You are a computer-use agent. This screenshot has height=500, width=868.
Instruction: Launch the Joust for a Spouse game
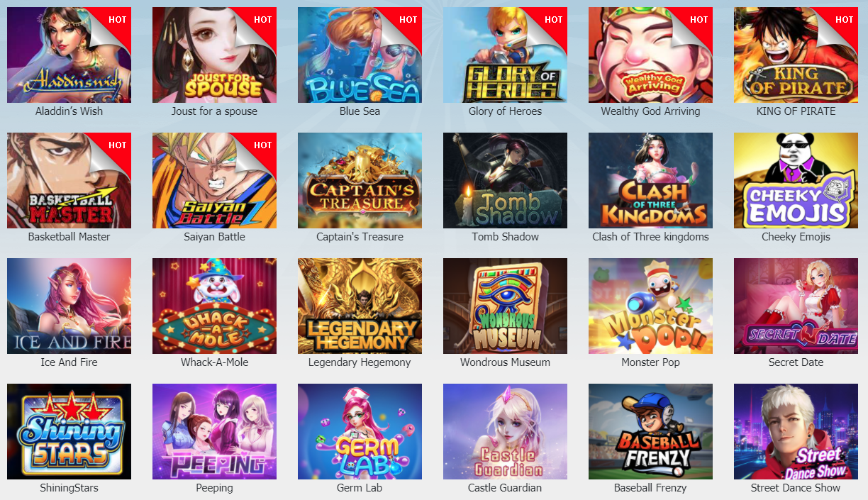[214, 55]
